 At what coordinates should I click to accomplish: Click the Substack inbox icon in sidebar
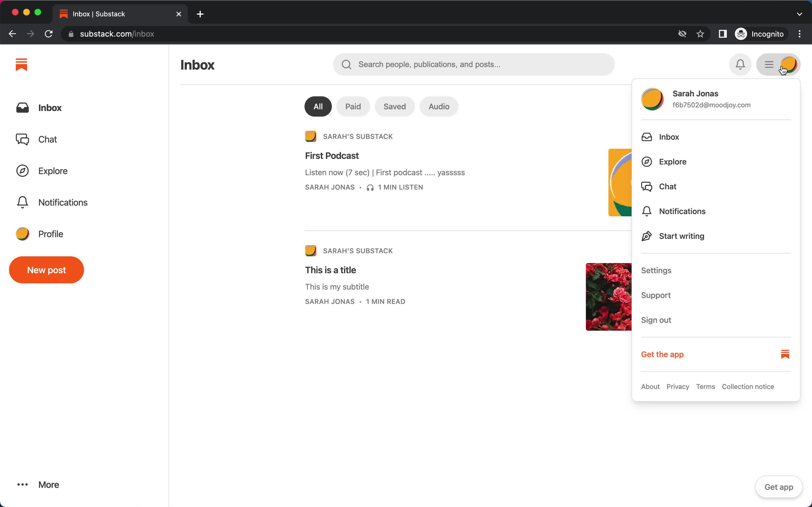pyautogui.click(x=22, y=108)
